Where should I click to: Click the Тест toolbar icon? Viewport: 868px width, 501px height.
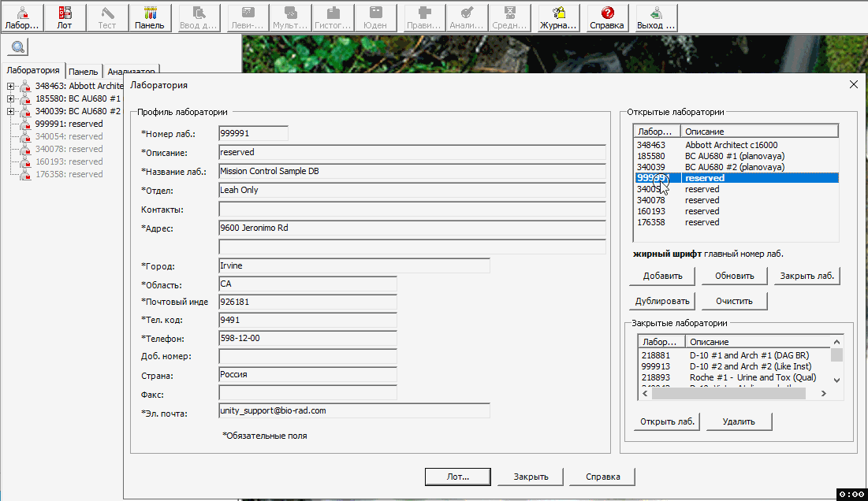pyautogui.click(x=106, y=17)
